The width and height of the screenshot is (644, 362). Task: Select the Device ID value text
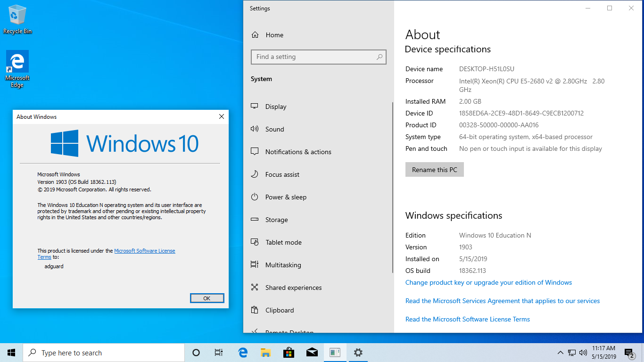(521, 113)
